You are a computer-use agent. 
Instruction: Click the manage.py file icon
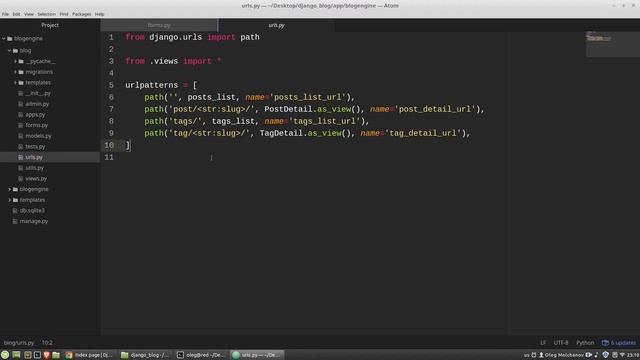15,221
